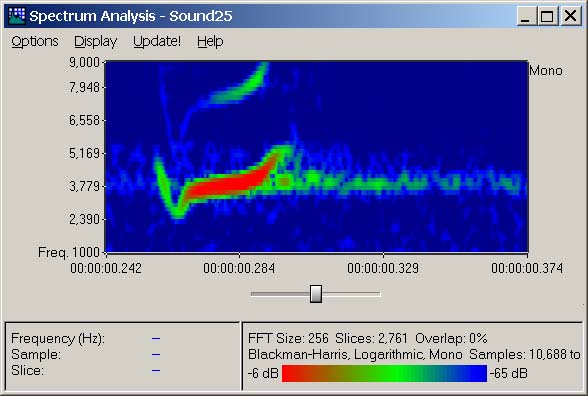Click the Mono channel label
The height and width of the screenshot is (396, 588).
(x=546, y=70)
